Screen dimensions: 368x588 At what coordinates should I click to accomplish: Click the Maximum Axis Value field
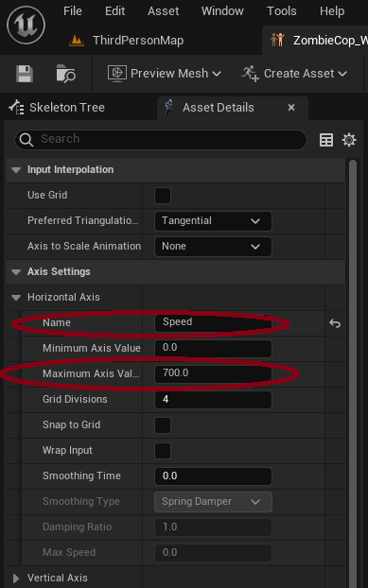coord(213,373)
